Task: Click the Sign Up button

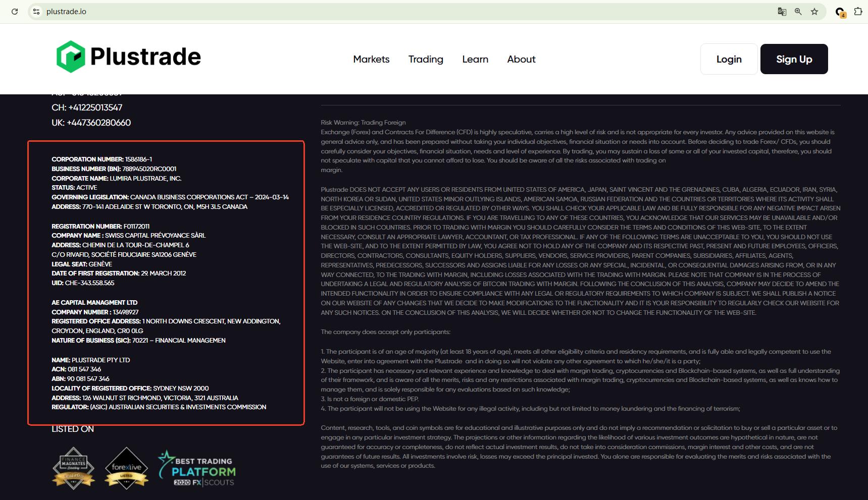Action: [x=794, y=59]
